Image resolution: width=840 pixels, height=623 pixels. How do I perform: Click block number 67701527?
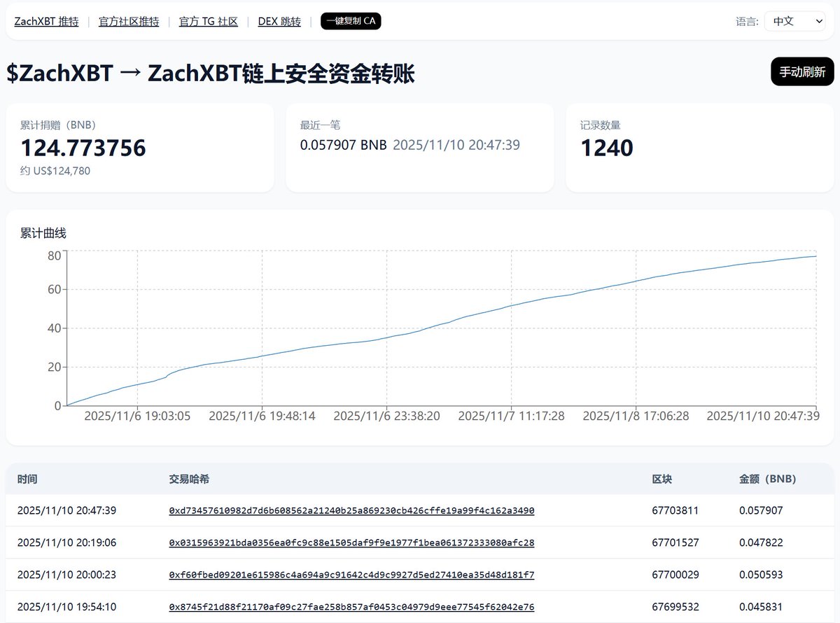pos(675,542)
